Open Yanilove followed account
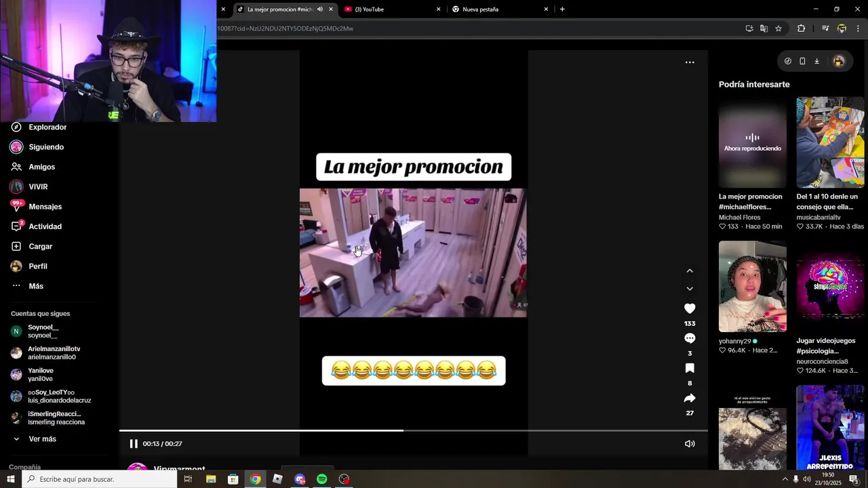Image resolution: width=868 pixels, height=488 pixels. pos(34,375)
